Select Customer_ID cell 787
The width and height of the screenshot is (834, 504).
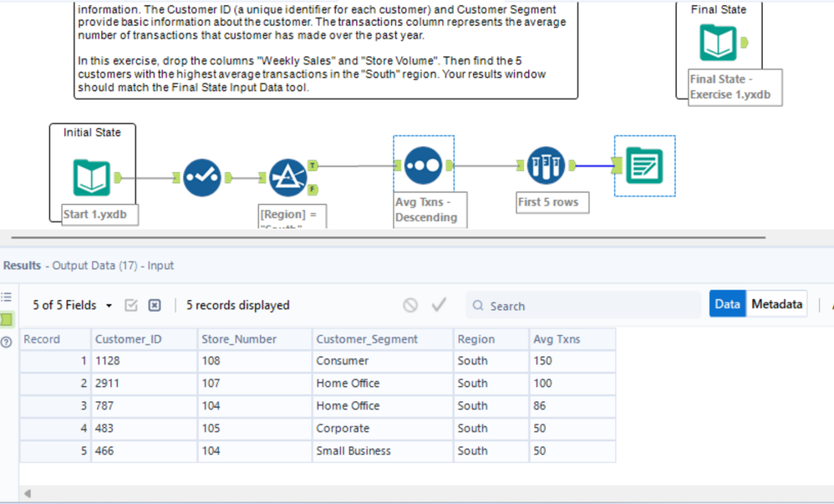point(144,405)
